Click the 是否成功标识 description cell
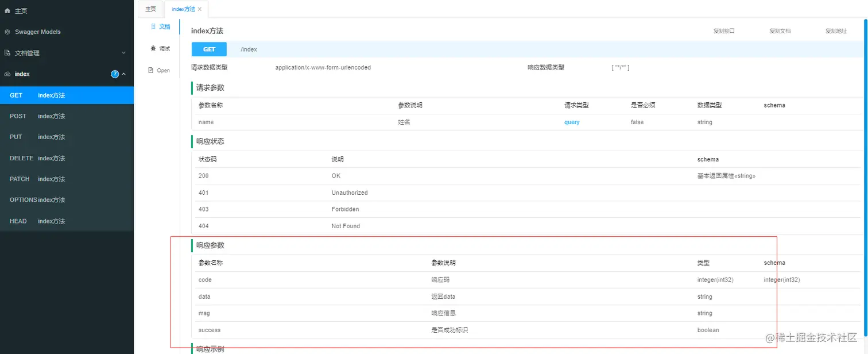 [450, 330]
